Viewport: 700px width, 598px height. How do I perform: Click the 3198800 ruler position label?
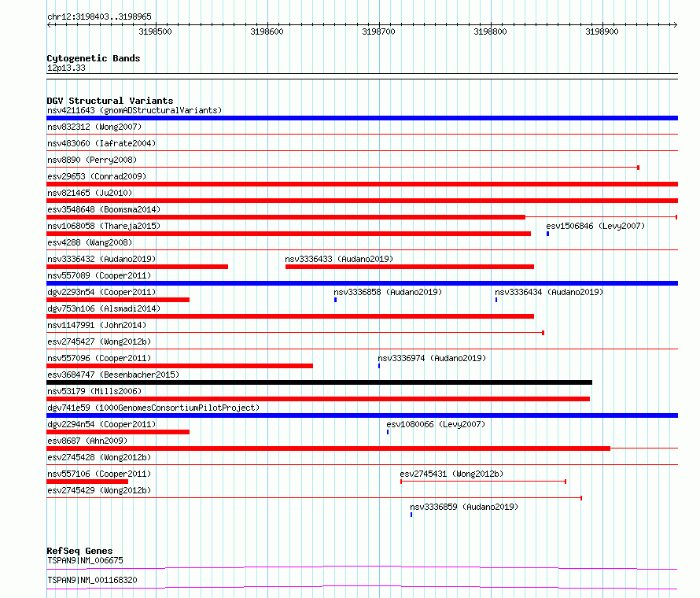tap(490, 31)
